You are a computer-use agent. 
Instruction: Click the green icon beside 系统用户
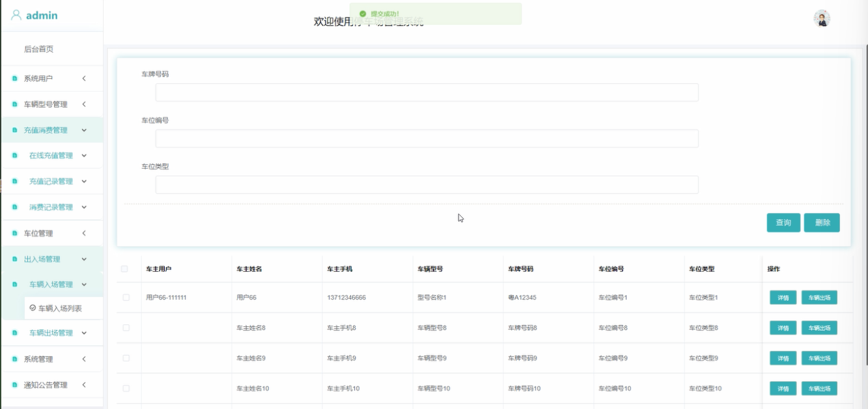(15, 79)
